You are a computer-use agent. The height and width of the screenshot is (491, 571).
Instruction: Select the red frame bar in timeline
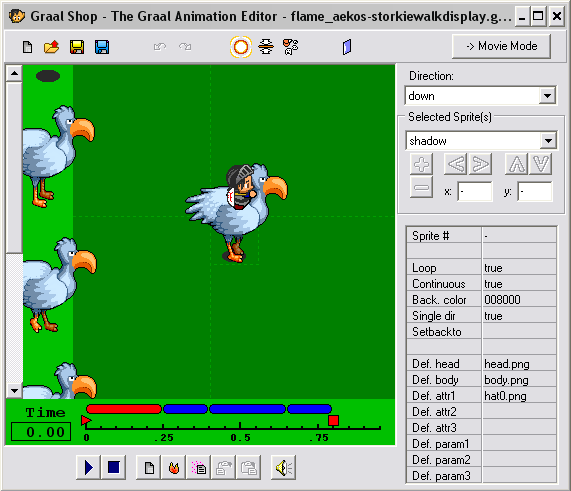click(124, 409)
